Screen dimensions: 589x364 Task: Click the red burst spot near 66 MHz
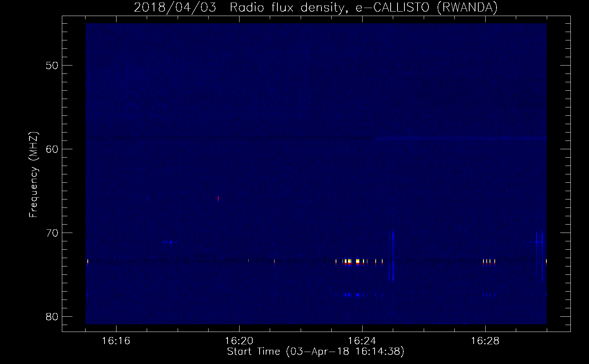[218, 198]
